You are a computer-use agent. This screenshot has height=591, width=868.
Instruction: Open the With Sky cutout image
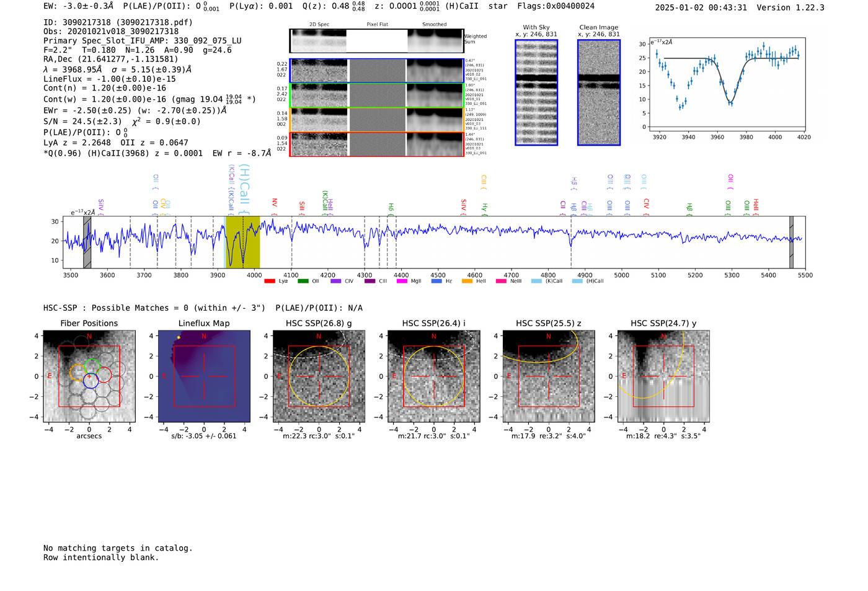[x=536, y=92]
